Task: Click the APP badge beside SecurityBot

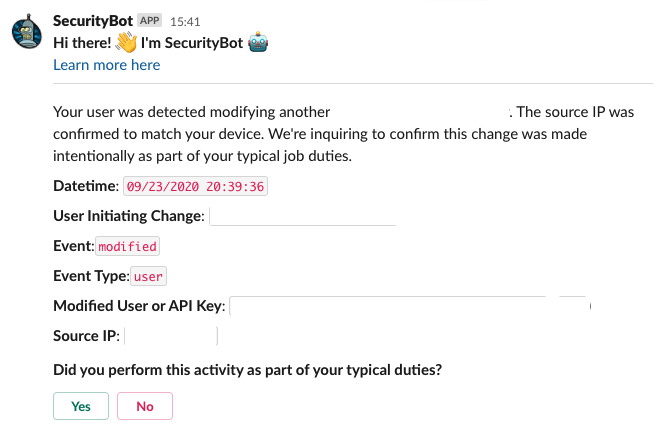Action: (151, 20)
